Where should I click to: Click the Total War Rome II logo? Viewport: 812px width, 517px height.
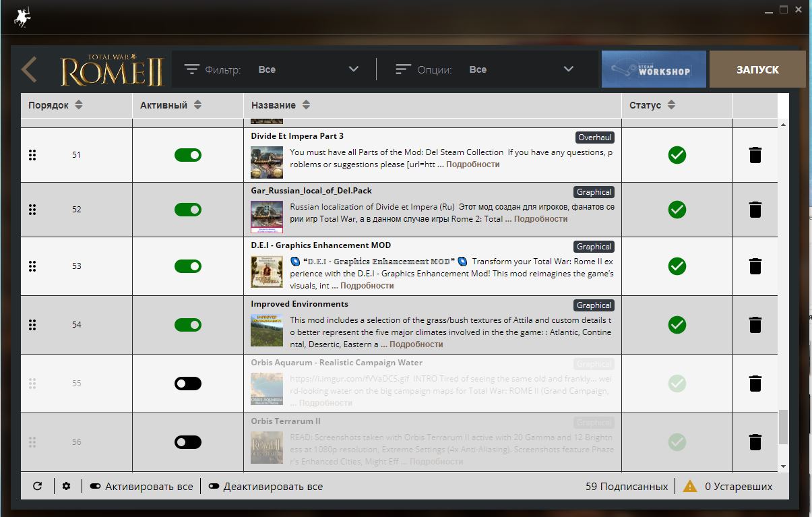(x=113, y=69)
